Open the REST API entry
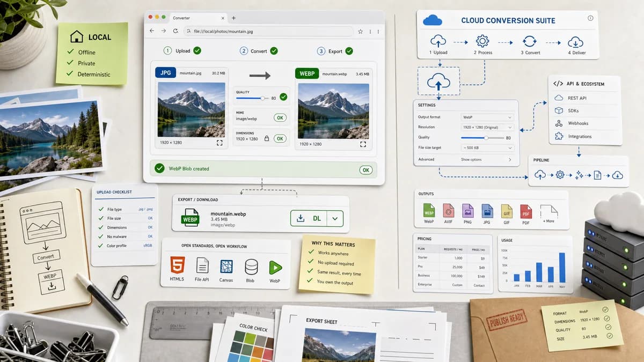The image size is (644, 362). coord(585,98)
